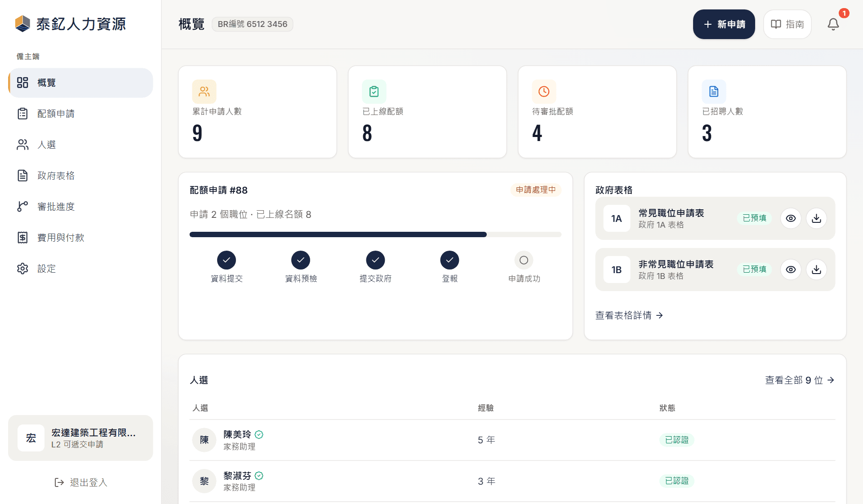Click verified badge next to 陳美玲
Image resolution: width=863 pixels, height=504 pixels.
click(259, 434)
